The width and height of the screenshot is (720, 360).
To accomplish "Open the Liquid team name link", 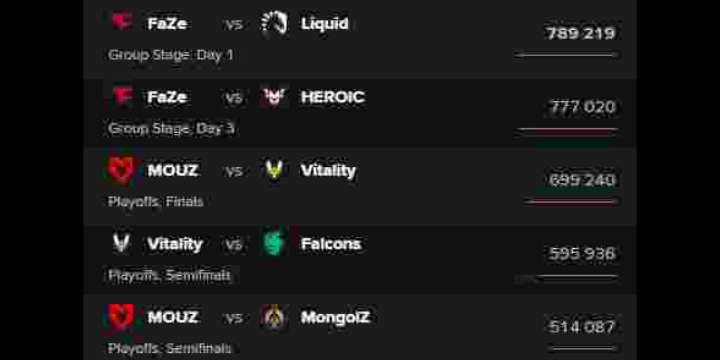I will (x=325, y=23).
